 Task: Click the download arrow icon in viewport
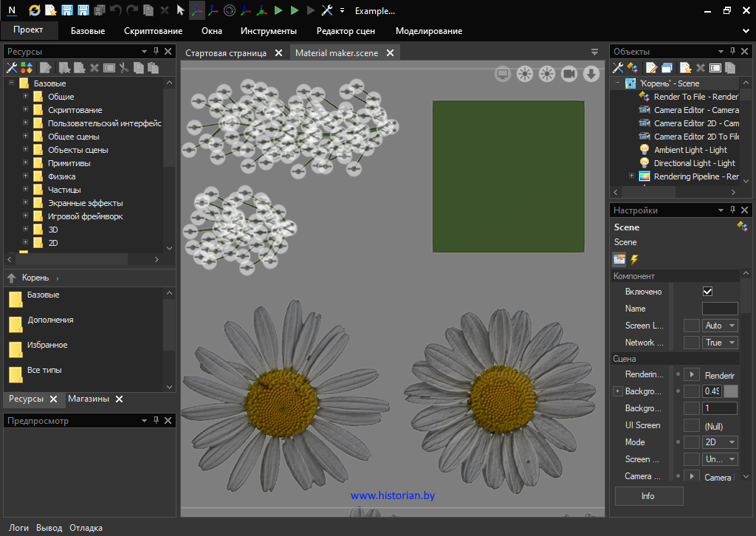[591, 73]
